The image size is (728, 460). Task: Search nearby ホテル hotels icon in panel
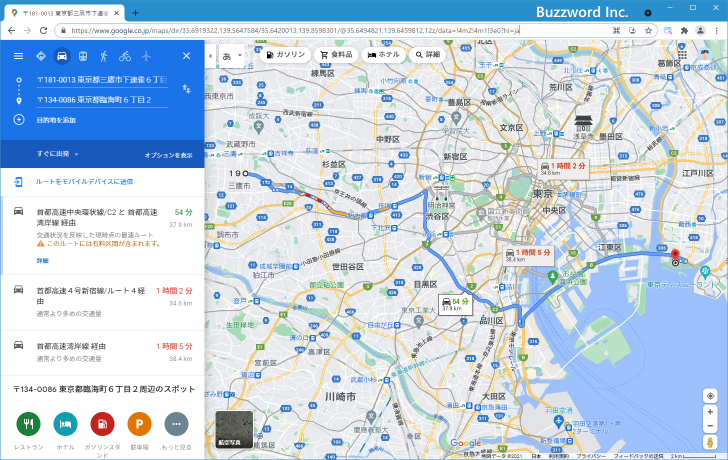65,424
